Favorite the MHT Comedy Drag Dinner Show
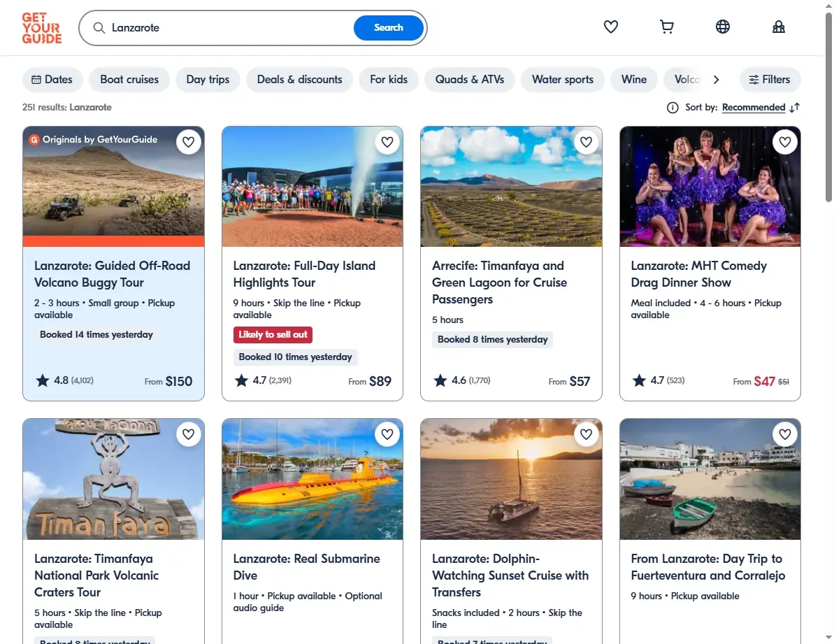This screenshot has width=834, height=644. (785, 142)
